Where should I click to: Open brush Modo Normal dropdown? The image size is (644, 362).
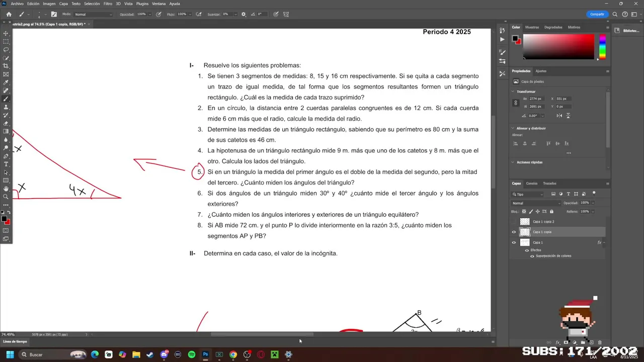pyautogui.click(x=94, y=15)
